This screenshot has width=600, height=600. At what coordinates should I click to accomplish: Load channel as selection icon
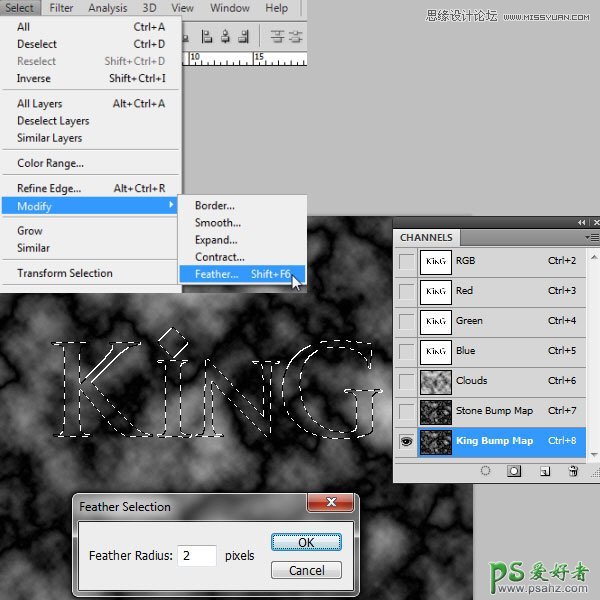point(485,471)
